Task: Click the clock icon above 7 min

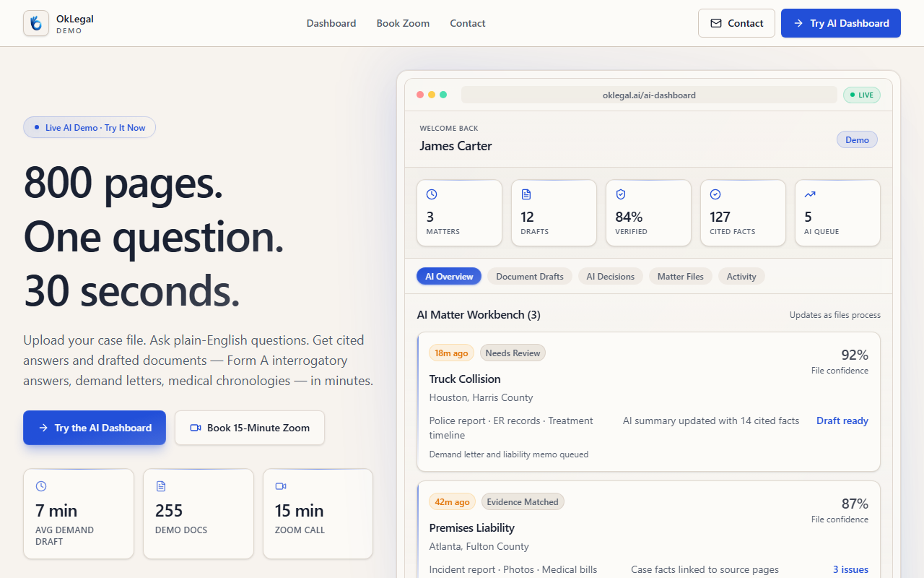Action: [41, 486]
